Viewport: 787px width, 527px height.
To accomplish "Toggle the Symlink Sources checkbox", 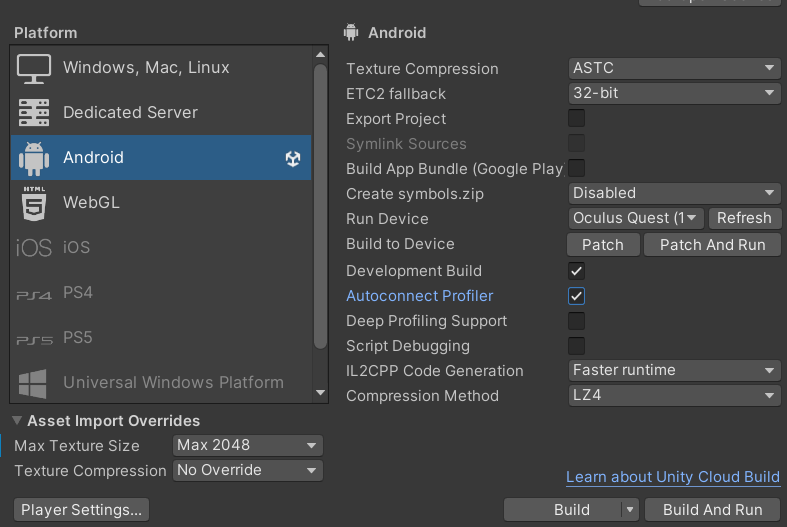I will [576, 144].
